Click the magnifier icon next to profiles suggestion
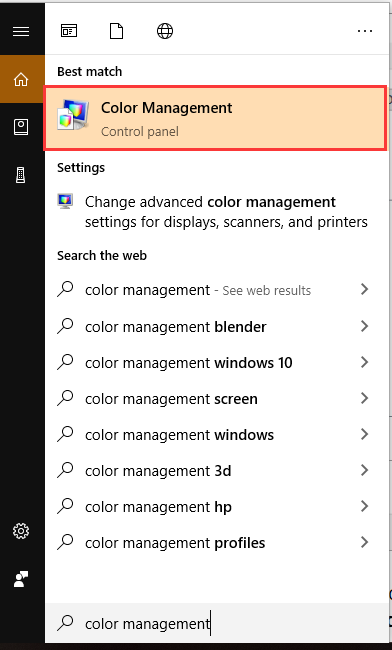 tap(65, 542)
